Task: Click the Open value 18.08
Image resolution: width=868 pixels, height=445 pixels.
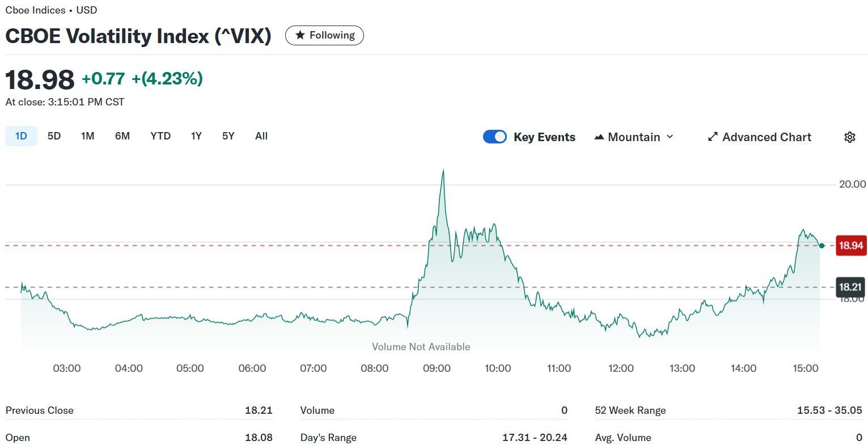Action: 259,438
